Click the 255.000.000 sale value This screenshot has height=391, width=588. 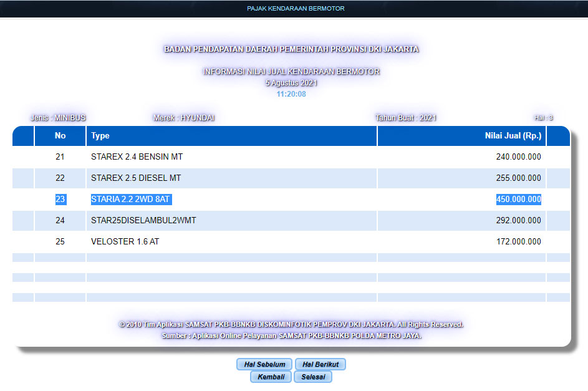click(519, 178)
